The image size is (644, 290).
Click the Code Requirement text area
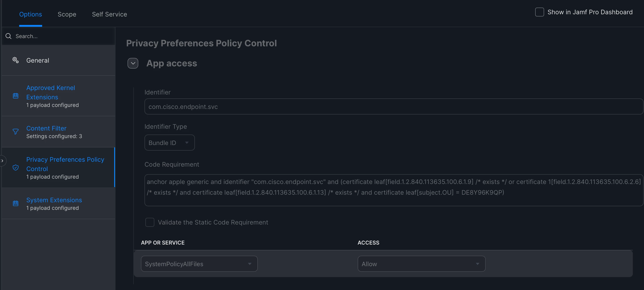pos(394,190)
